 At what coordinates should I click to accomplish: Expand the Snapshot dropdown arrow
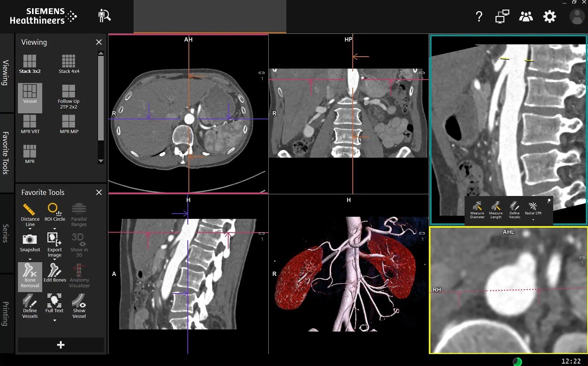30,259
